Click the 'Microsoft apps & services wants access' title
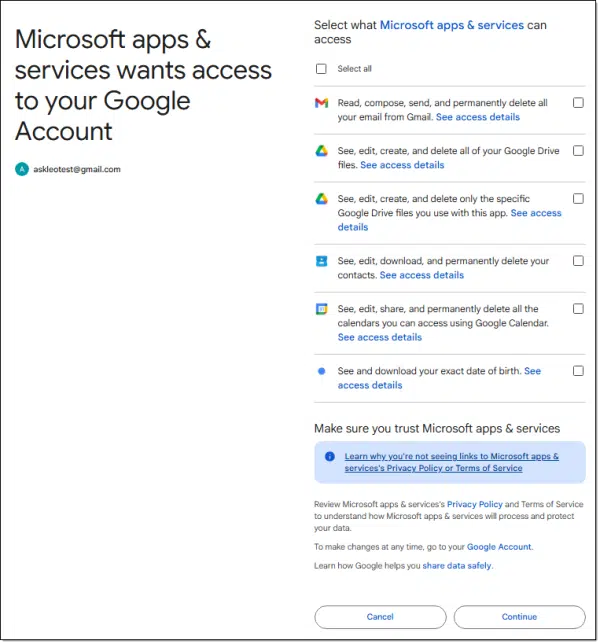 click(x=143, y=85)
